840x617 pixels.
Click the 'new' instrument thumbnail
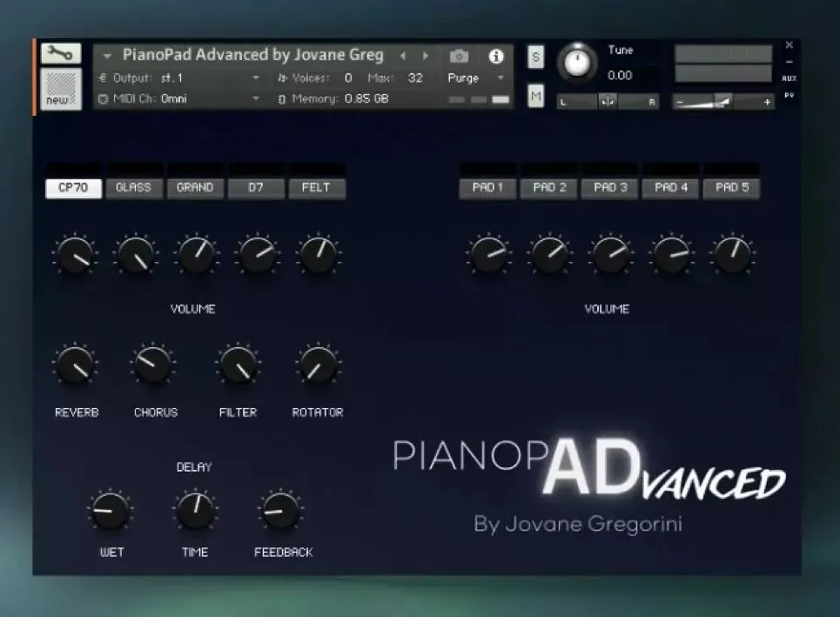61,89
